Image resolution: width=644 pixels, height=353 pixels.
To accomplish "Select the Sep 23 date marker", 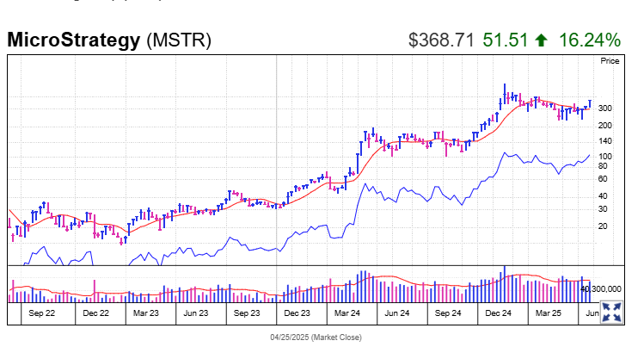I will pos(247,315).
